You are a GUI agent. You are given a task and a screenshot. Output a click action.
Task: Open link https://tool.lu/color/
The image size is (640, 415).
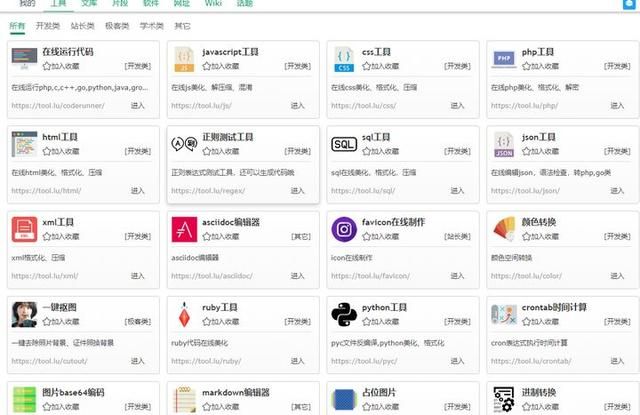click(x=527, y=276)
